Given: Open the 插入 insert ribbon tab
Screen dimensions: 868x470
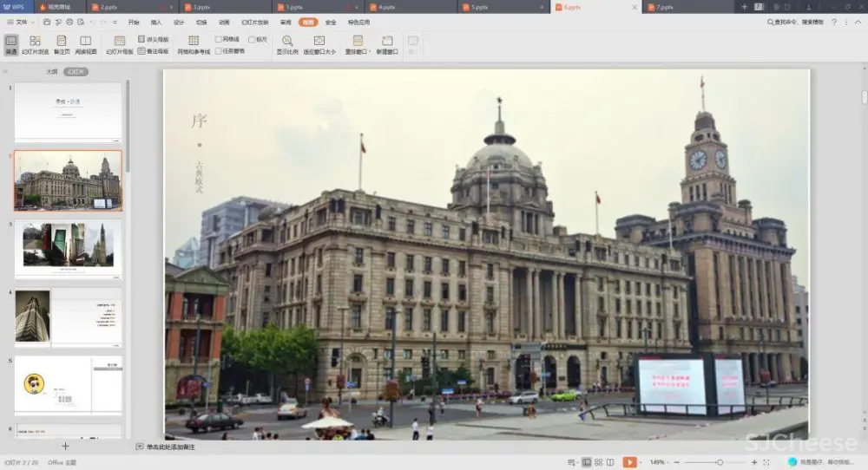Looking at the screenshot, I should click(x=156, y=22).
